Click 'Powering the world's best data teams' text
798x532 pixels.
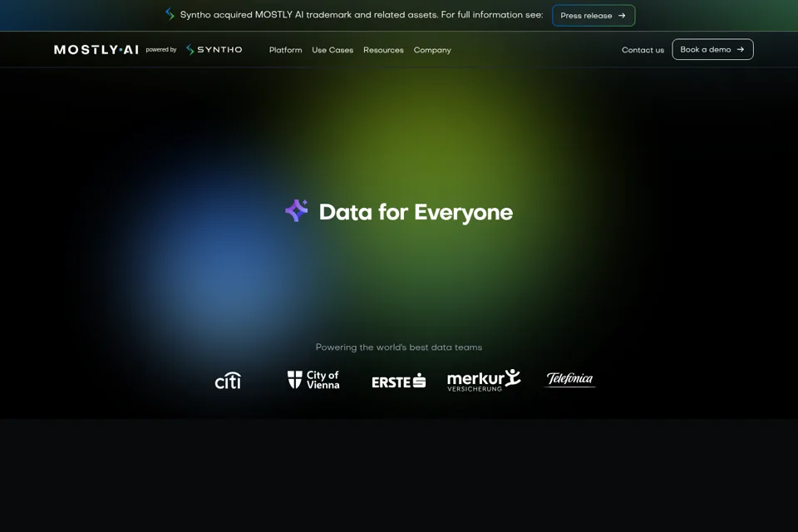pos(399,347)
